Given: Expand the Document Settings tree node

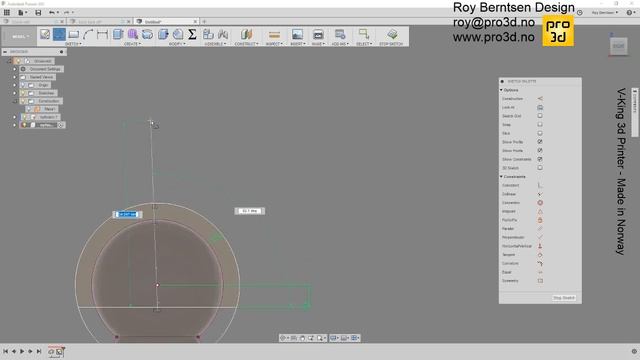Looking at the screenshot, I should (x=15, y=69).
